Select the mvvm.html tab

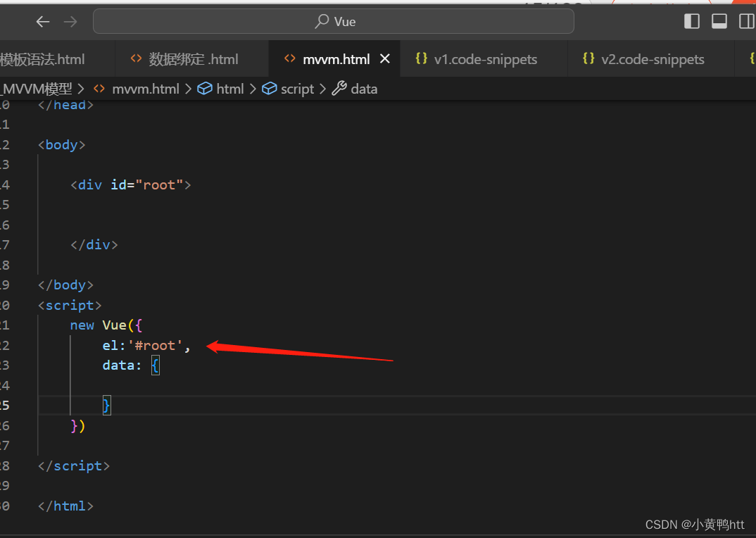click(x=336, y=59)
